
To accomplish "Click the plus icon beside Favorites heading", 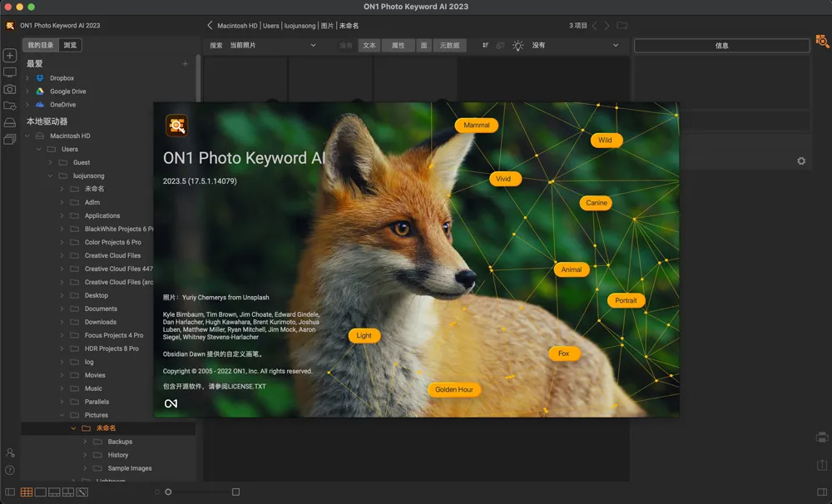I will point(185,64).
